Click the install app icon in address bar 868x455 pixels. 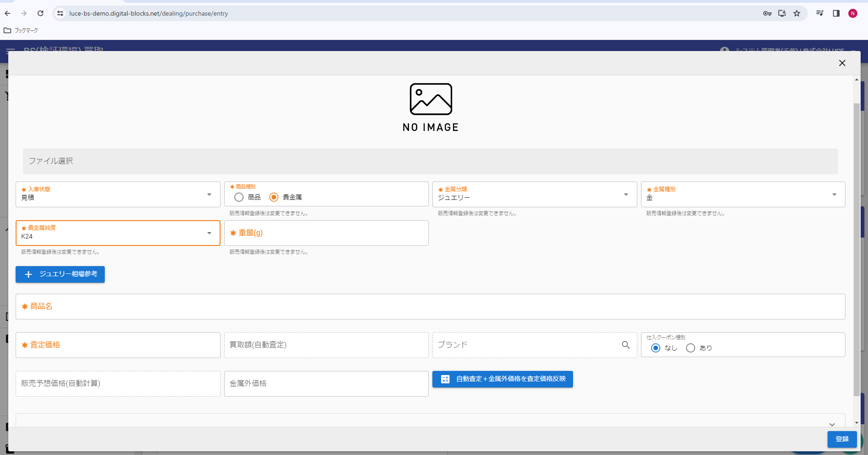point(782,13)
